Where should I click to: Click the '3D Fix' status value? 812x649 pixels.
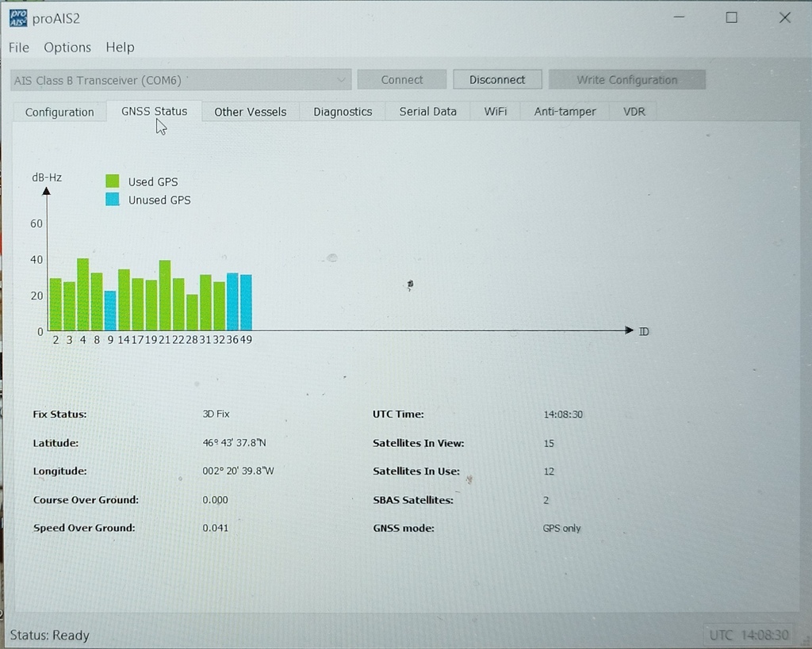click(x=216, y=414)
